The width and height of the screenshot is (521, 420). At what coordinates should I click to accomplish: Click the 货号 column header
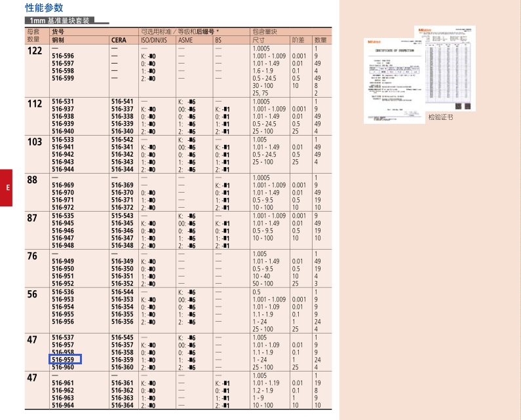coord(58,32)
